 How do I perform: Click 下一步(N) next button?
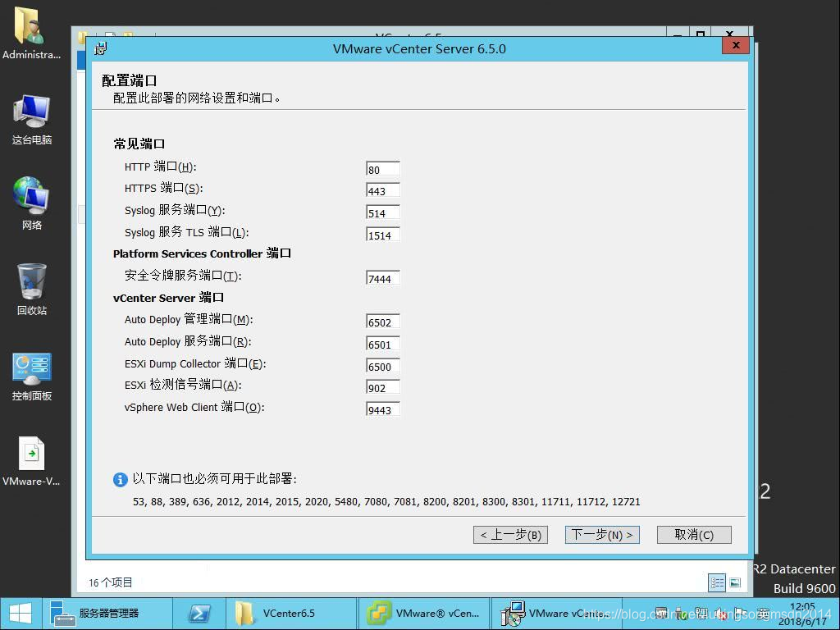tap(602, 535)
